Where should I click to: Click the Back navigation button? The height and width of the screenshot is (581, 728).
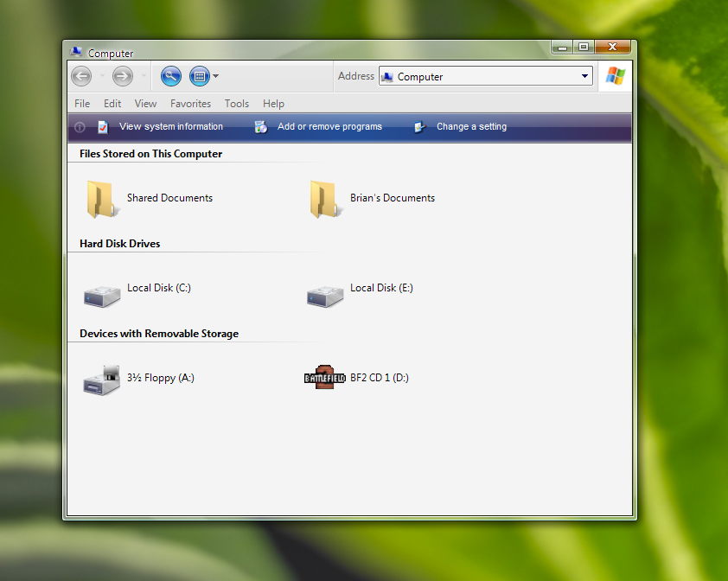pyautogui.click(x=81, y=76)
